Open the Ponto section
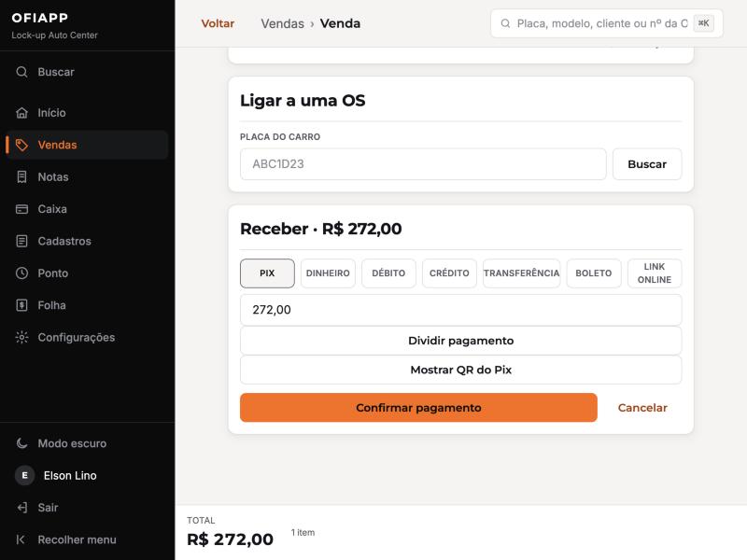This screenshot has height=560, width=747. tap(87, 273)
